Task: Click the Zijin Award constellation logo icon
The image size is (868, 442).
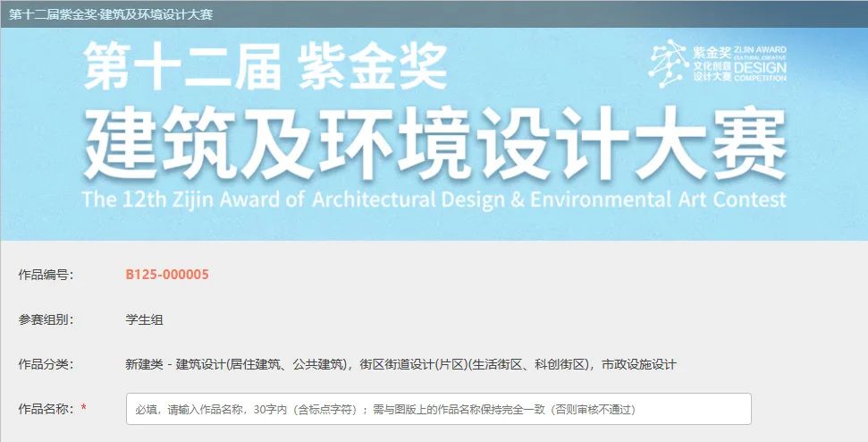Action: [x=669, y=62]
